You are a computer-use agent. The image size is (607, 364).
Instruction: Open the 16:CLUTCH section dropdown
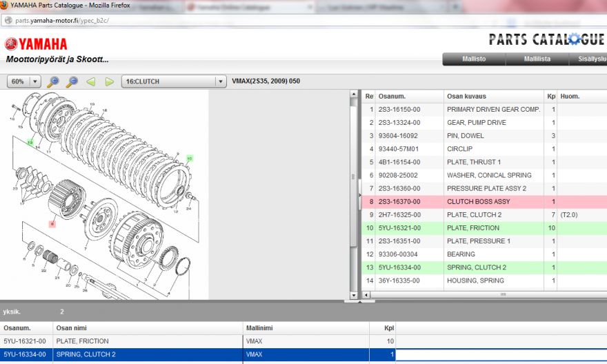pos(173,81)
